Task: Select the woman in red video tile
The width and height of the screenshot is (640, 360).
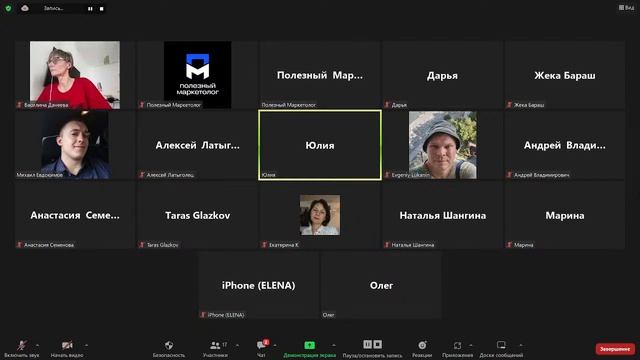Action: click(75, 75)
